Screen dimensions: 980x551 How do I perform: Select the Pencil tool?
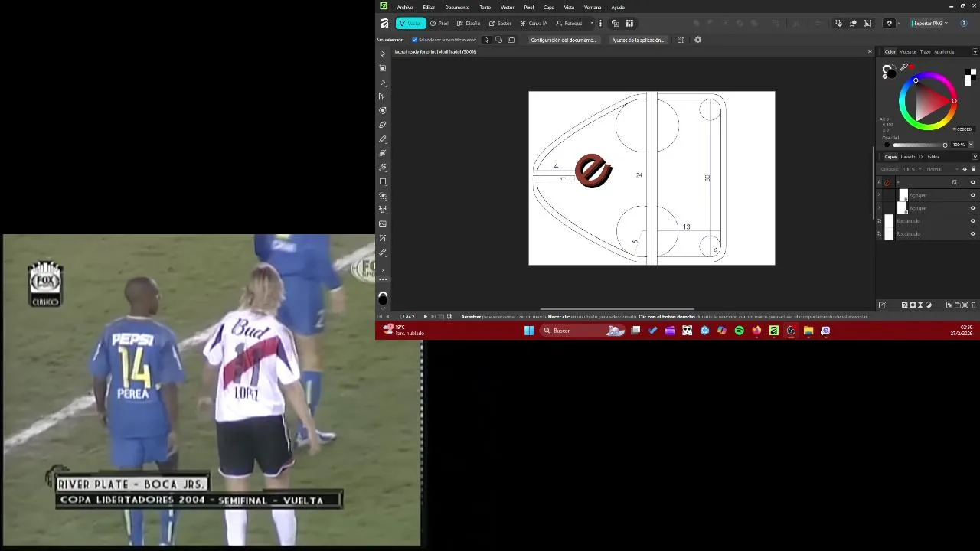383,139
